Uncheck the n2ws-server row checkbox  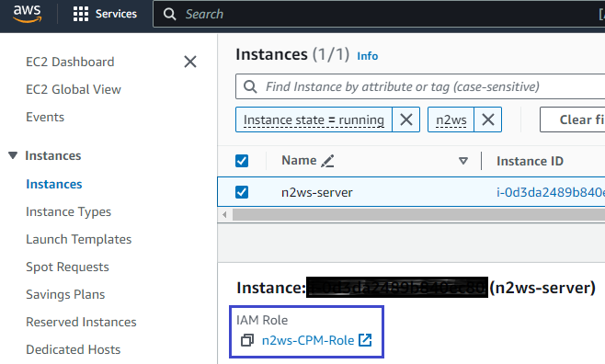click(x=242, y=192)
